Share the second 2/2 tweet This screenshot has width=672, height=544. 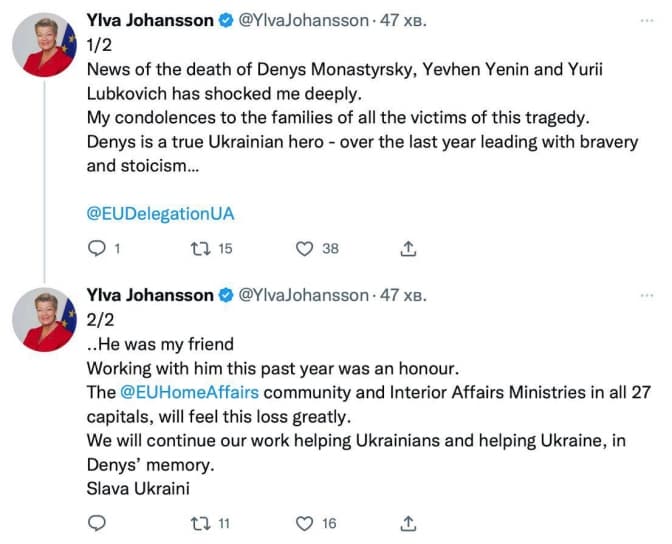tap(408, 522)
